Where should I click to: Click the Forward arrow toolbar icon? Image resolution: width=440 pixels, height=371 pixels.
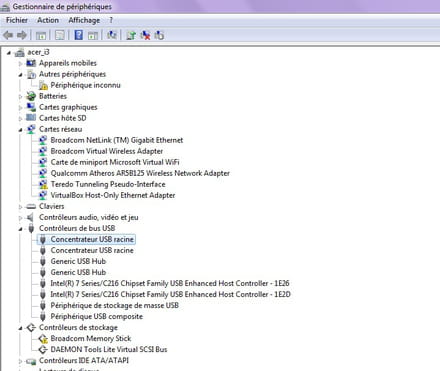tap(22, 35)
